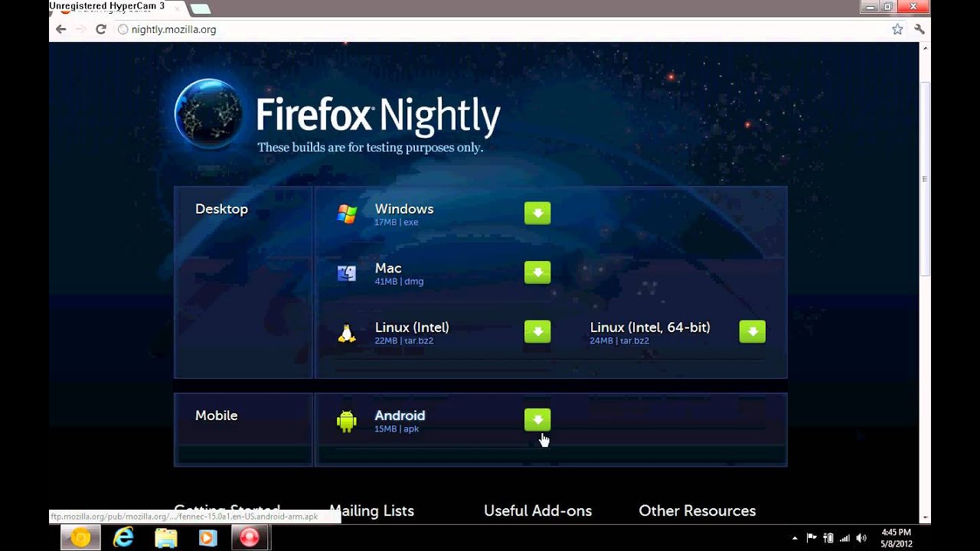980x551 pixels.
Task: Download the Linux (Intel, 64-bit) build
Action: pyautogui.click(x=753, y=331)
